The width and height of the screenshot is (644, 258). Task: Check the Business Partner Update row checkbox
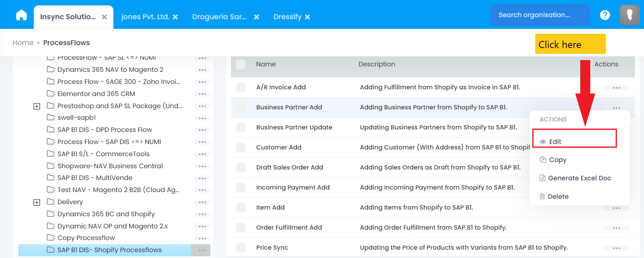click(241, 127)
